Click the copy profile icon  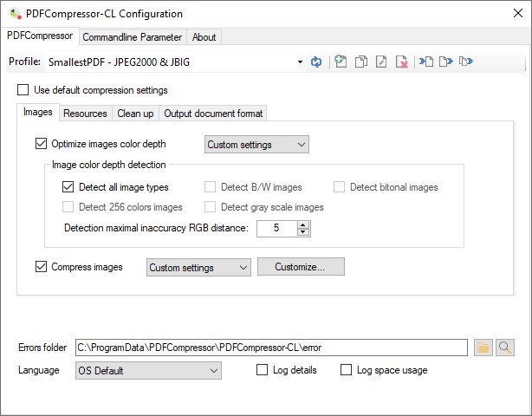coord(361,62)
